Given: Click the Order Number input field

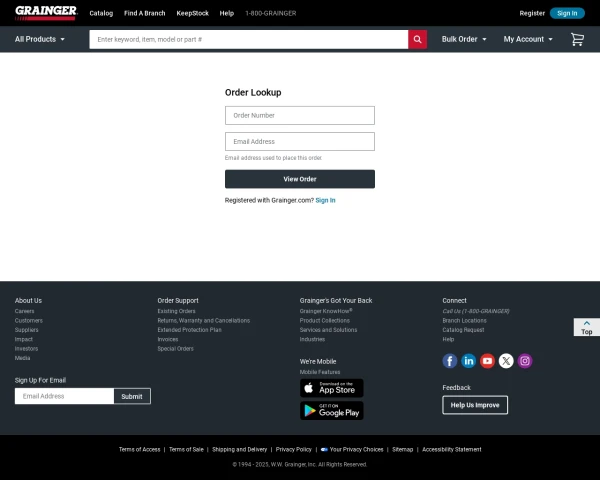Looking at the screenshot, I should 300,115.
